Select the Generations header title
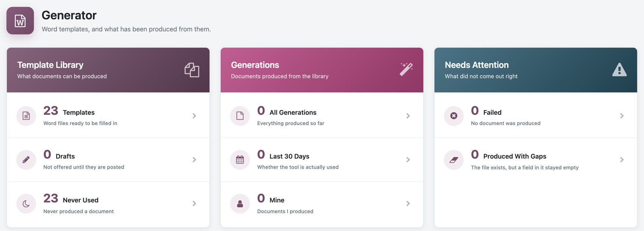644x231 pixels. click(x=255, y=65)
